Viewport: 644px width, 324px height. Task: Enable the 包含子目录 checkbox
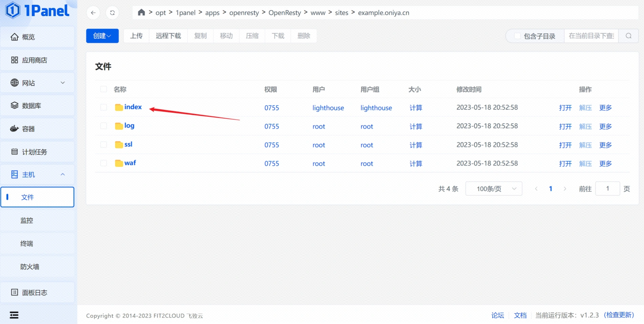(x=517, y=36)
